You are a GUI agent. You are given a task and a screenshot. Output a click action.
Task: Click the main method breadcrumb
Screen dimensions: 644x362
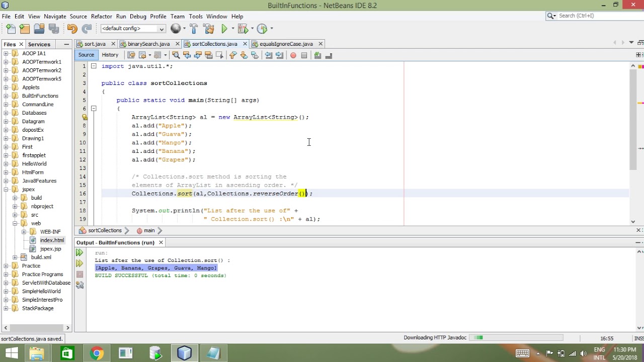(x=149, y=231)
